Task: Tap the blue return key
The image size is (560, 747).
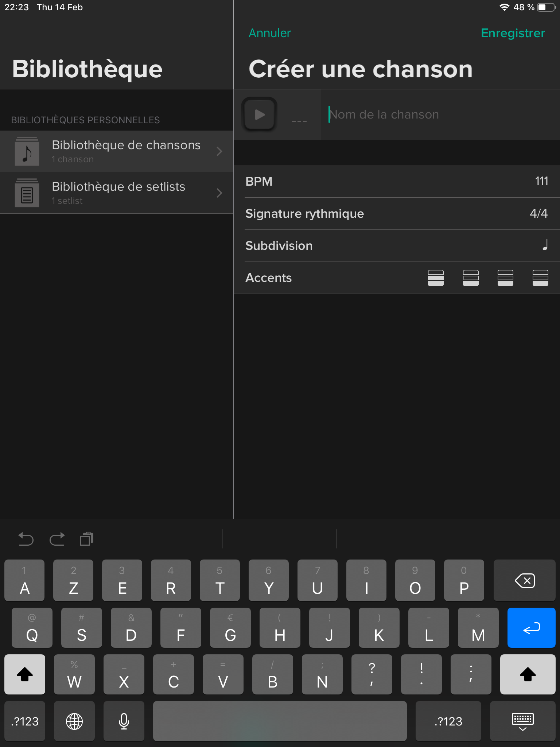Action: pos(531,628)
